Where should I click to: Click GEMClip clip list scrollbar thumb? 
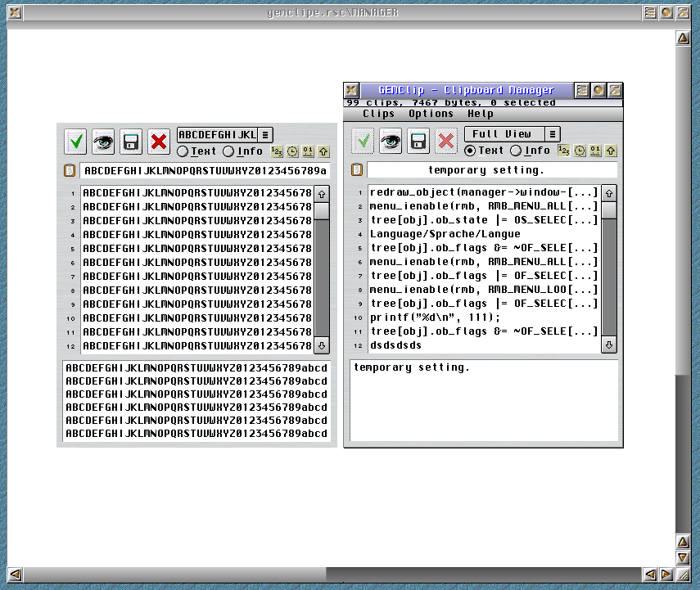(609, 210)
